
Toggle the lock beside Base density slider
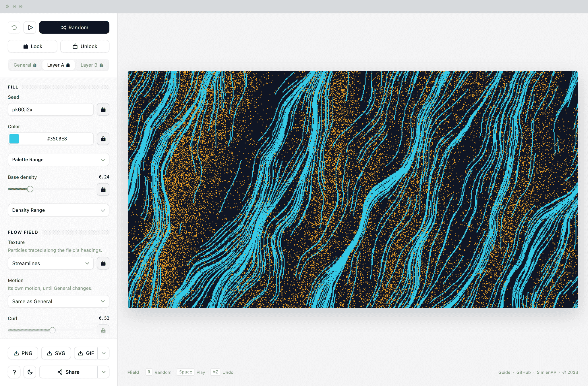[103, 189]
